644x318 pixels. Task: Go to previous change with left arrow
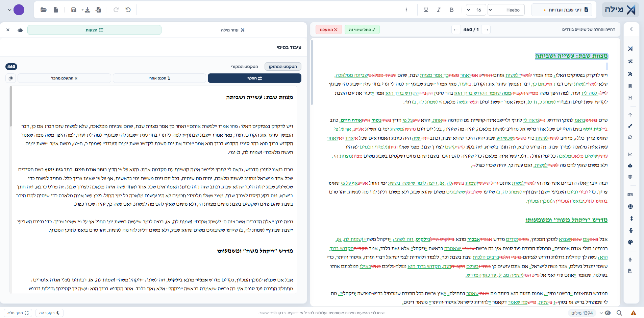[456, 30]
